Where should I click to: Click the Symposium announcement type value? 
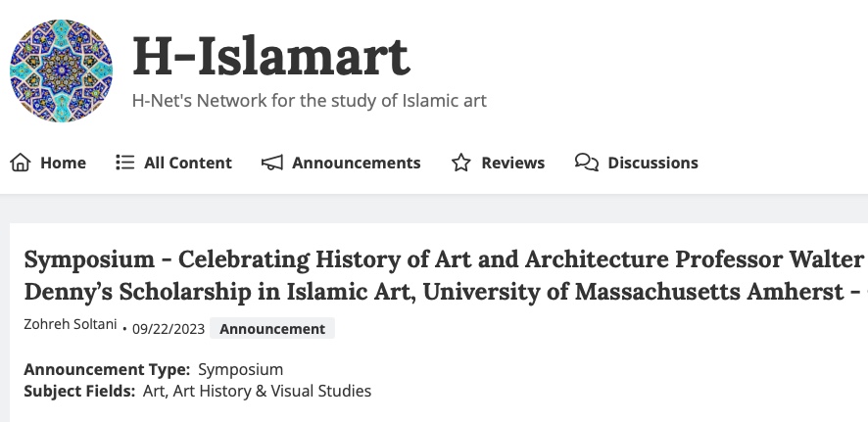tap(240, 370)
